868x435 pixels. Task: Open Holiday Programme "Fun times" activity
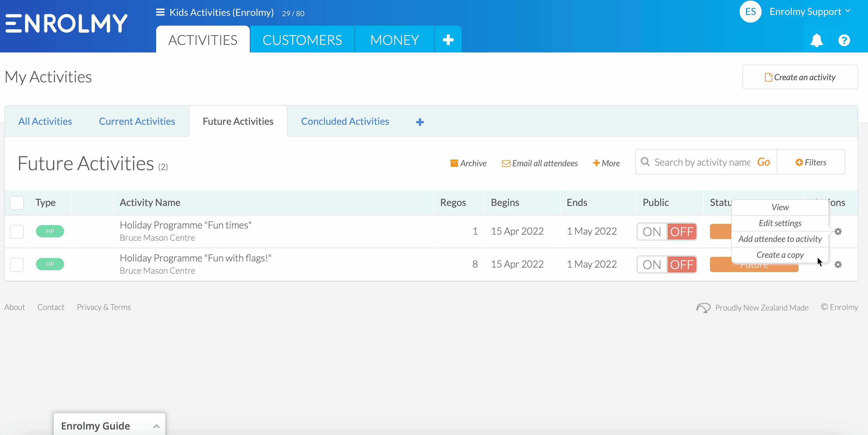coord(185,225)
